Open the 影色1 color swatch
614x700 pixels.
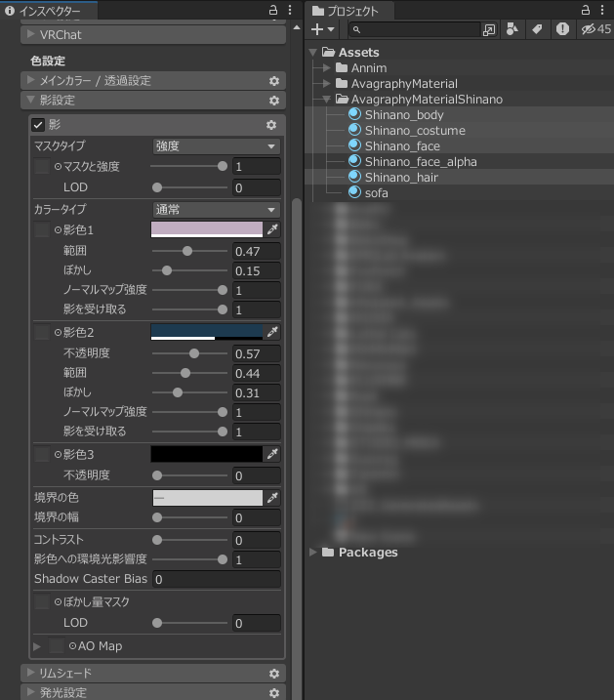point(207,229)
